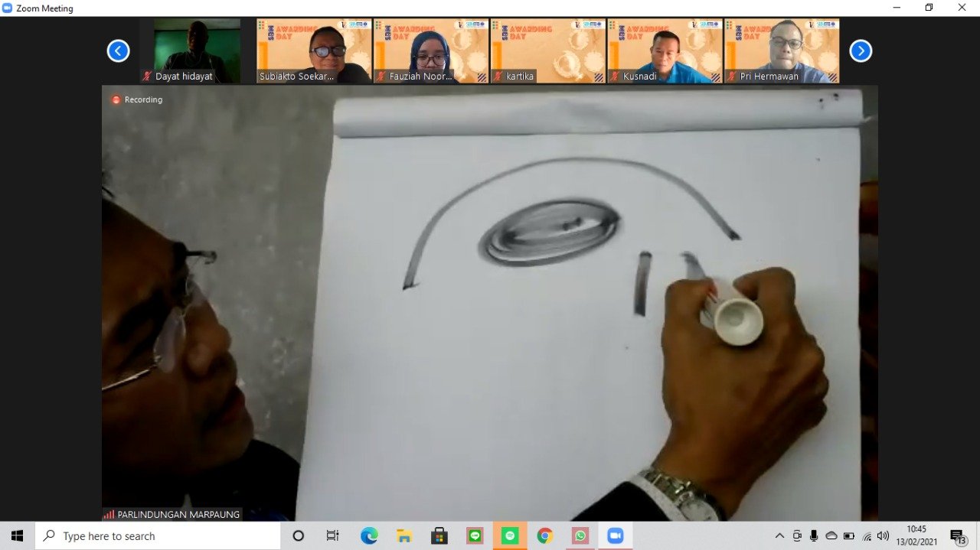980x550 pixels.
Task: Expand the hidden system tray icons
Action: (779, 535)
